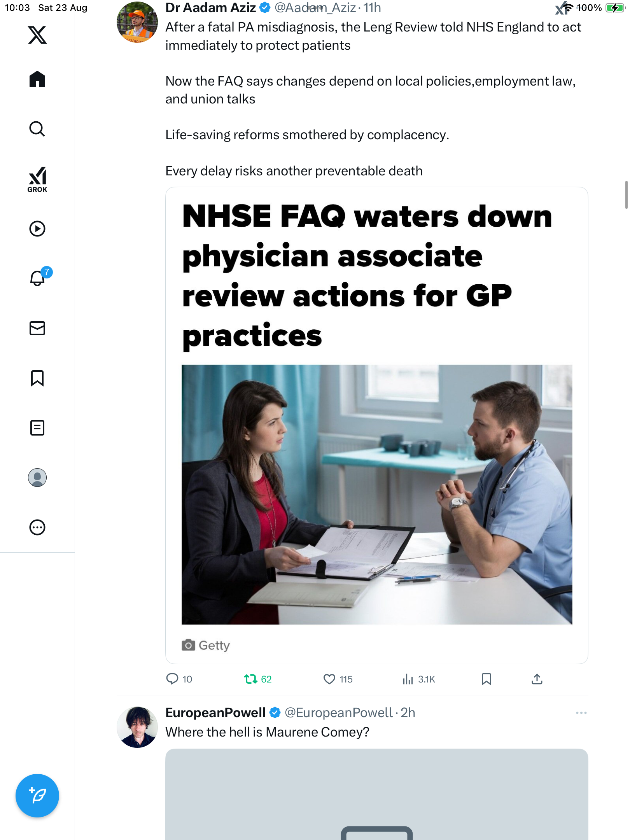The image size is (630, 840).
Task: Open profile avatar in sidebar
Action: point(37,478)
